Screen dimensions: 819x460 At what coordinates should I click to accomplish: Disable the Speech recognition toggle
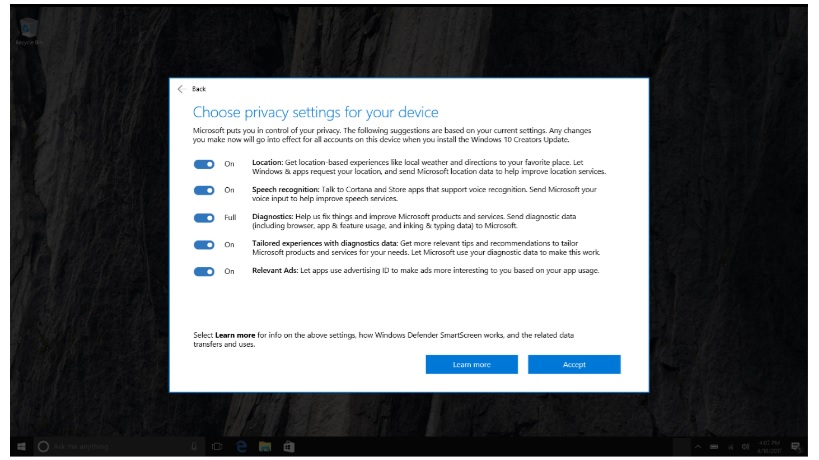point(204,191)
